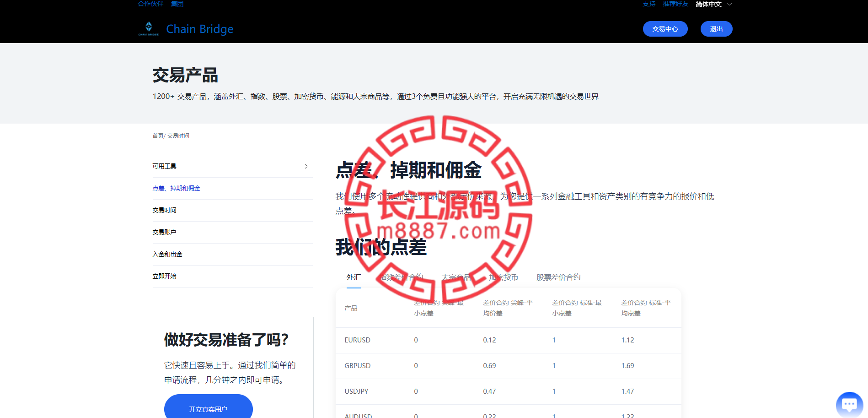The image size is (868, 418).
Task: Click EURUSD standard average 1.12
Action: click(x=627, y=340)
